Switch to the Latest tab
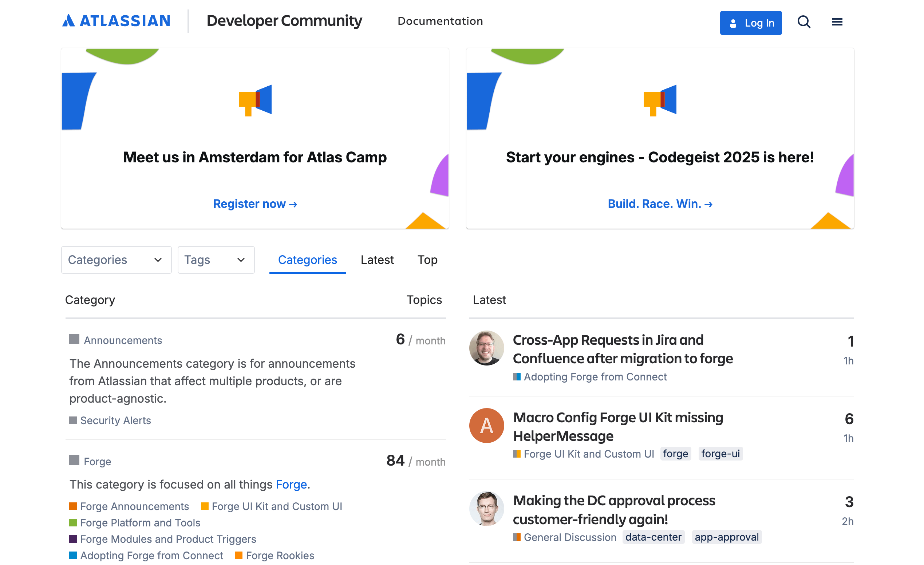 tap(377, 260)
